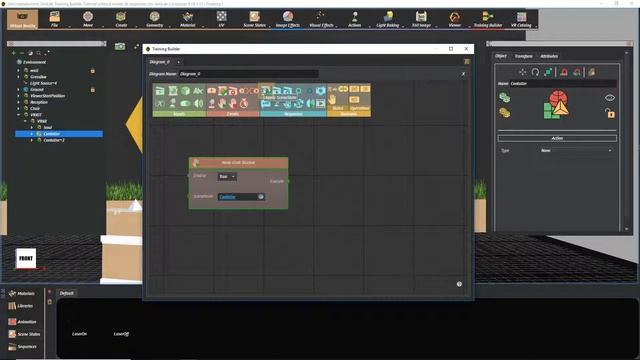The image size is (640, 360).
Task: Click the green plus icon above scene tree
Action: 13,53
